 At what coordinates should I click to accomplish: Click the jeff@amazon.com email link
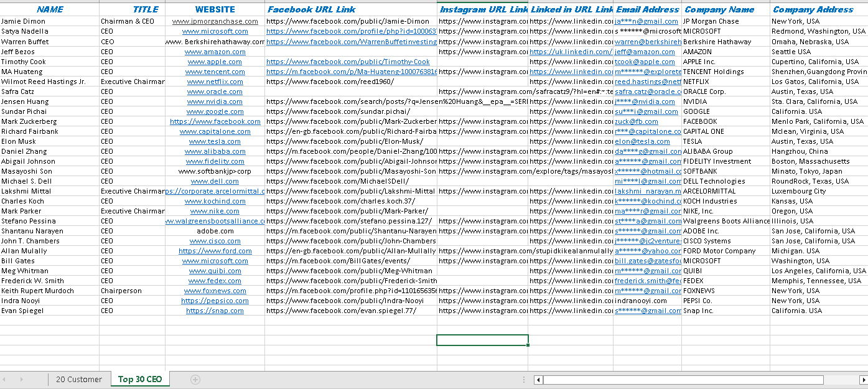(645, 52)
